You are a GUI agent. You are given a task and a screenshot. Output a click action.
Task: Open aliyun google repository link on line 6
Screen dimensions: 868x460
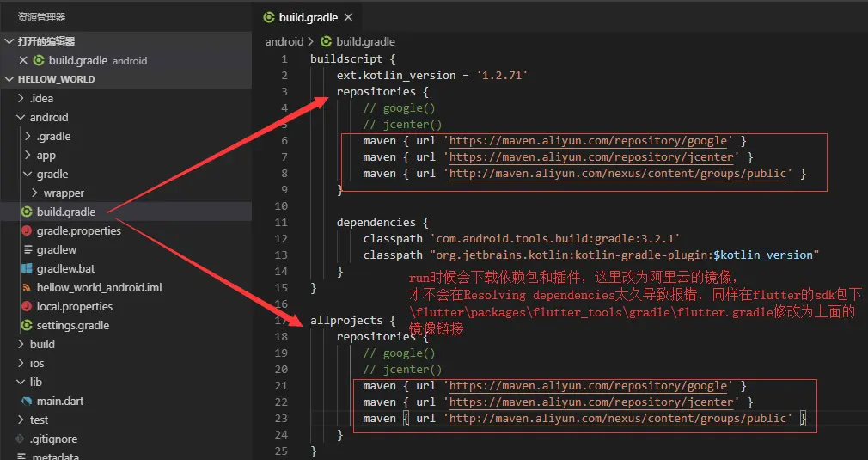[588, 141]
